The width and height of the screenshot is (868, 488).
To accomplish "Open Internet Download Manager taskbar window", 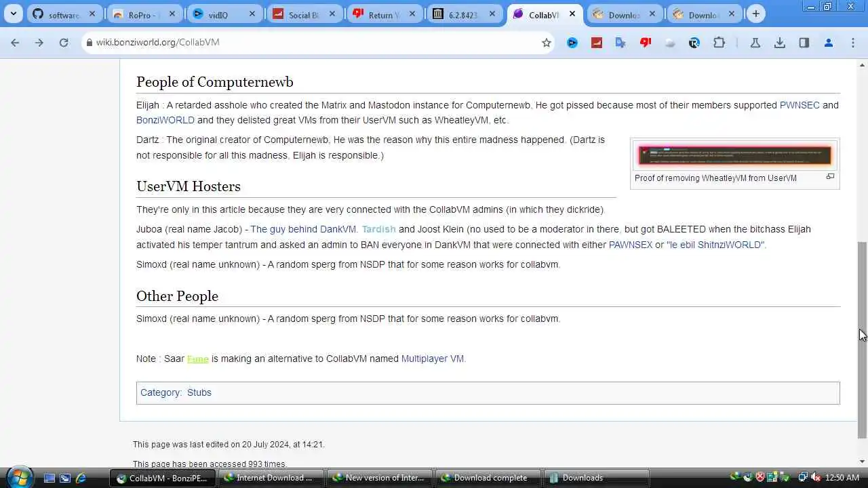I will pos(270,478).
